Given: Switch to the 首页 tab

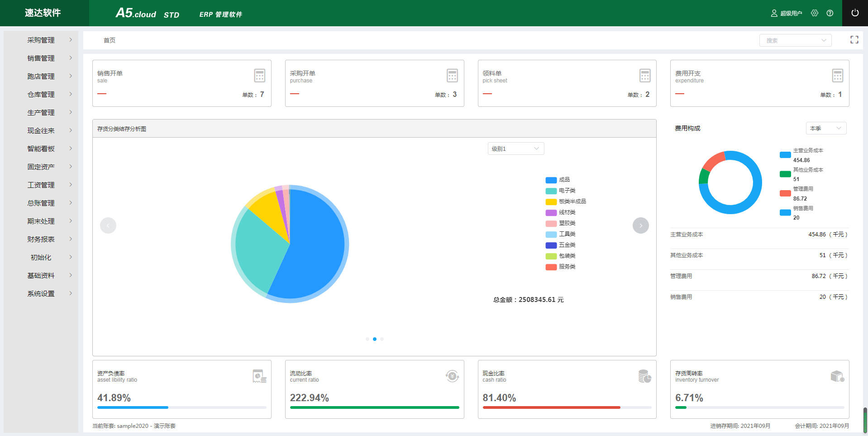Looking at the screenshot, I should pyautogui.click(x=109, y=40).
